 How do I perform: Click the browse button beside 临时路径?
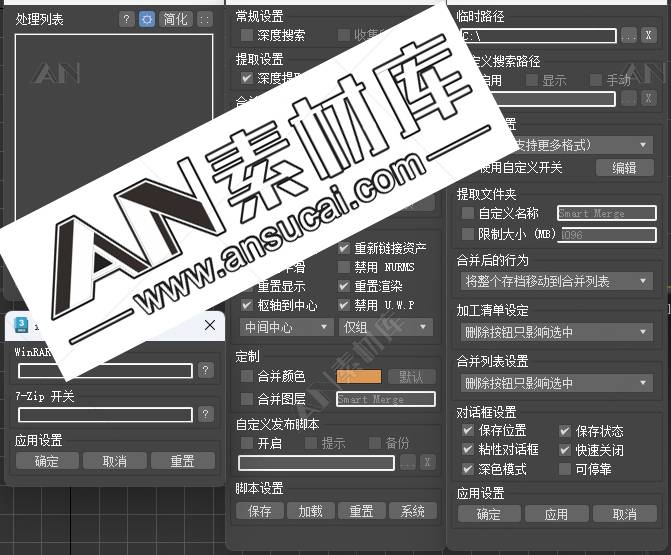(x=629, y=36)
